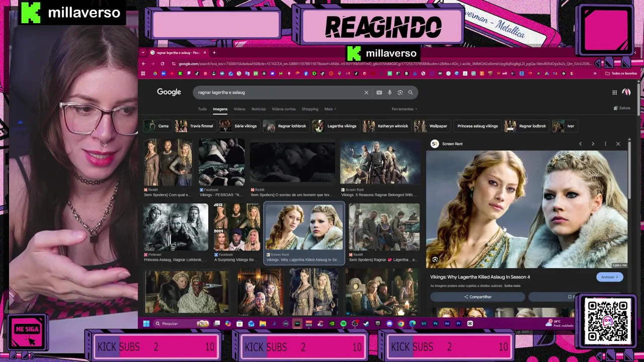The width and height of the screenshot is (644, 362).
Task: Open the Google account avatar
Action: 626,92
